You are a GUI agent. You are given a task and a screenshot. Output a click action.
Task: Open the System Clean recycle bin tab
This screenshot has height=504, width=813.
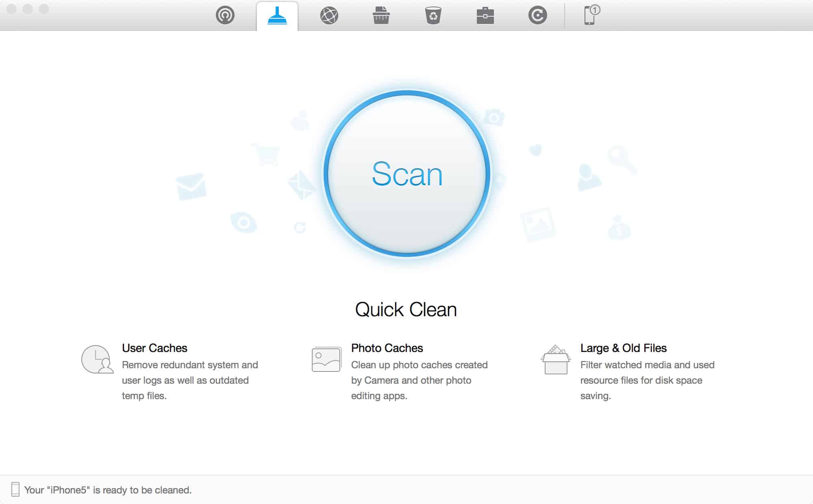(433, 16)
